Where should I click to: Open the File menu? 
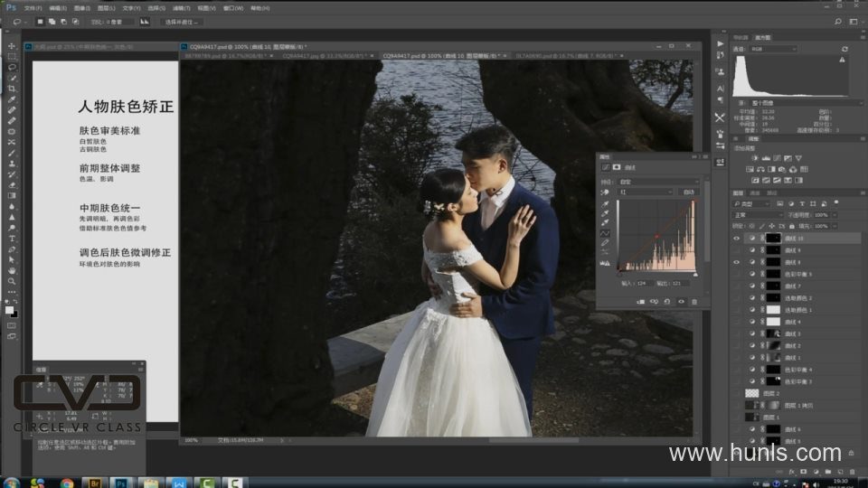point(33,8)
